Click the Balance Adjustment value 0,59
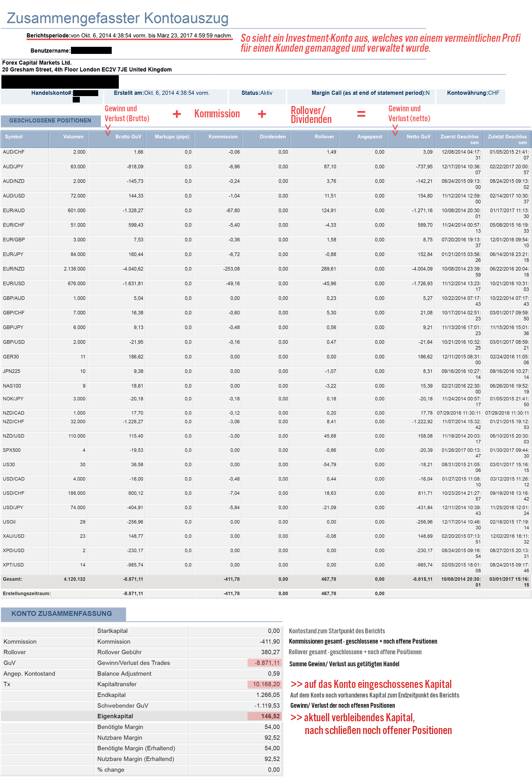Image resolution: width=532 pixels, height=783 pixels. 274,673
